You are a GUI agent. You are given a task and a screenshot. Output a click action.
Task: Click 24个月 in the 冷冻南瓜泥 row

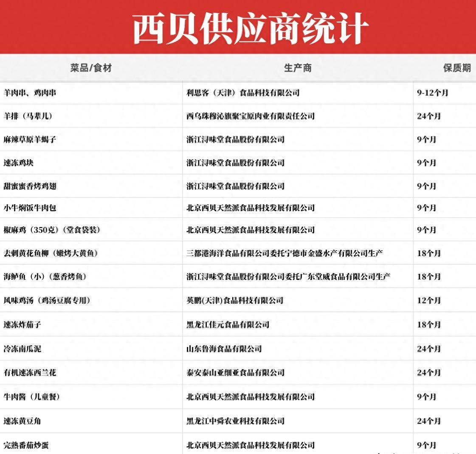click(x=428, y=349)
